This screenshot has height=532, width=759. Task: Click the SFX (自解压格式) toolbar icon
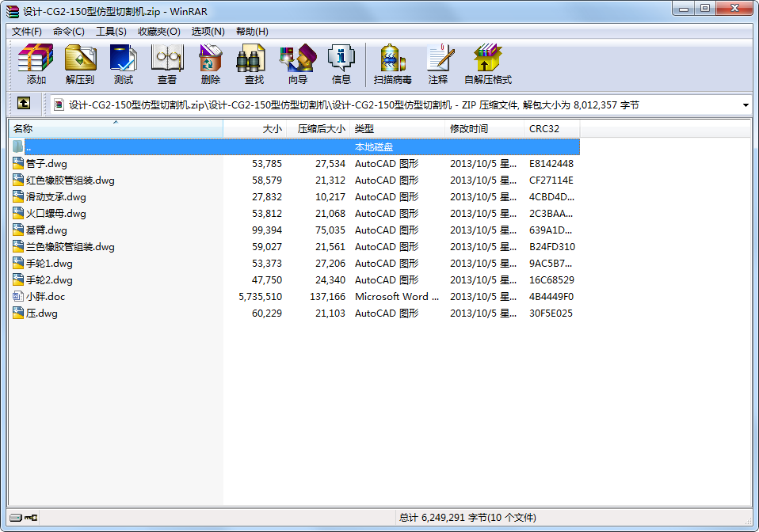click(x=488, y=58)
